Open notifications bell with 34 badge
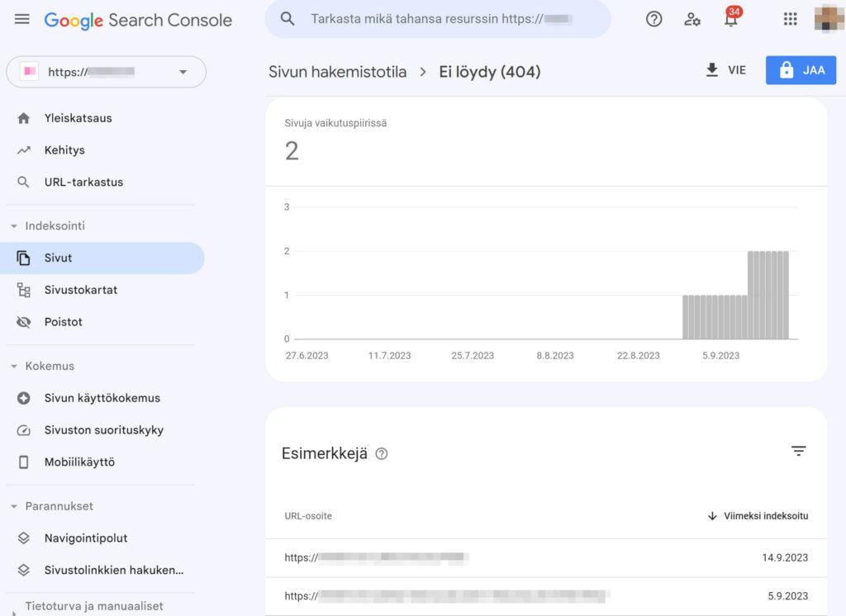The width and height of the screenshot is (846, 616). (x=731, y=19)
